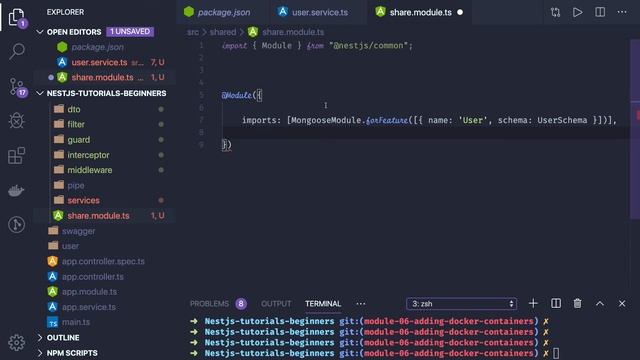This screenshot has width=640, height=360.
Task: Open the PROBLEMS panel tab
Action: (x=209, y=304)
